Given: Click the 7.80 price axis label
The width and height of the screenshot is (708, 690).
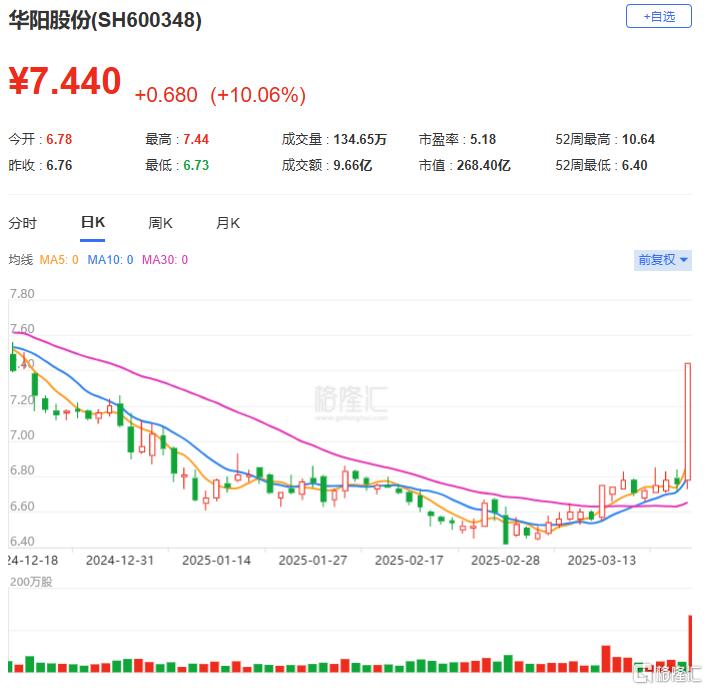Looking at the screenshot, I should pos(22,294).
